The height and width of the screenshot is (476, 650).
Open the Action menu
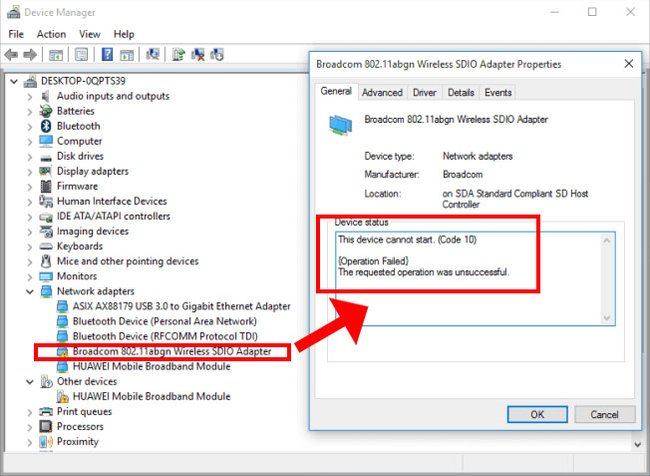coord(51,34)
